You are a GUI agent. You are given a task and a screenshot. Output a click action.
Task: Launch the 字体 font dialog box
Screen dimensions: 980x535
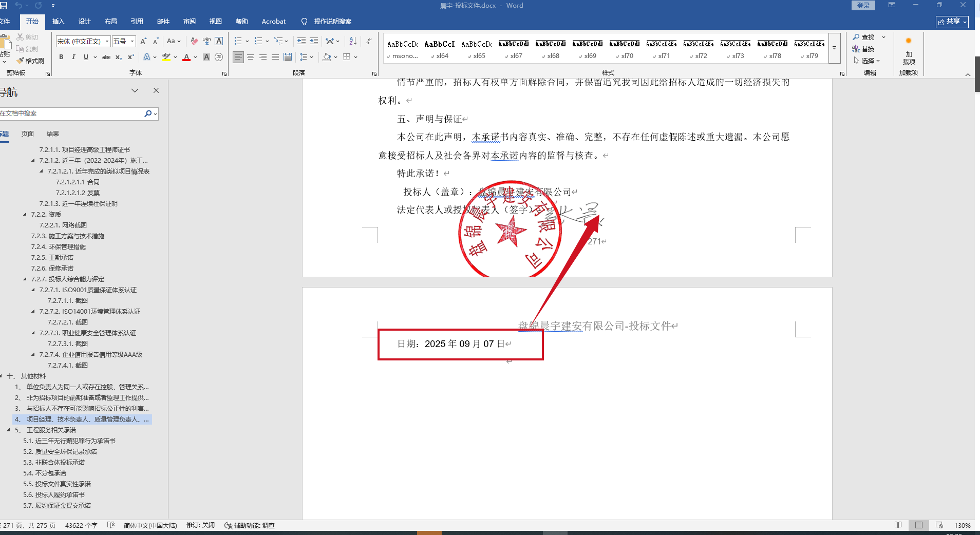coord(224,74)
